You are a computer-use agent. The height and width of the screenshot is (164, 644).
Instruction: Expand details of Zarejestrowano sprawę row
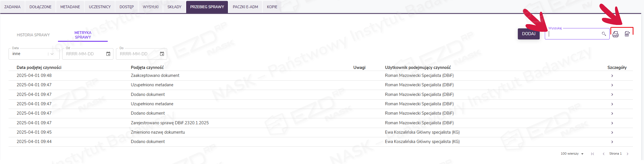(x=612, y=123)
